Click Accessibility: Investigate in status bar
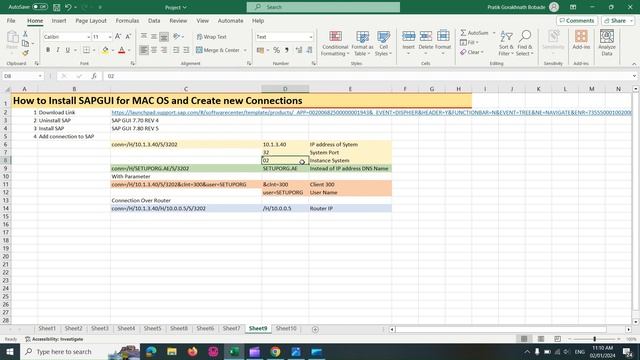Image resolution: width=640 pixels, height=360 pixels. click(x=54, y=339)
